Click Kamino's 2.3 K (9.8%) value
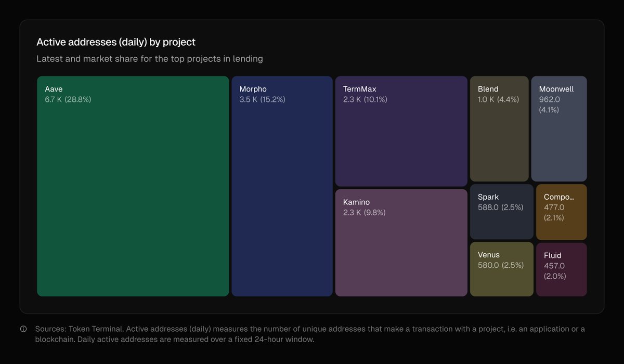The image size is (624, 364). coord(364,213)
